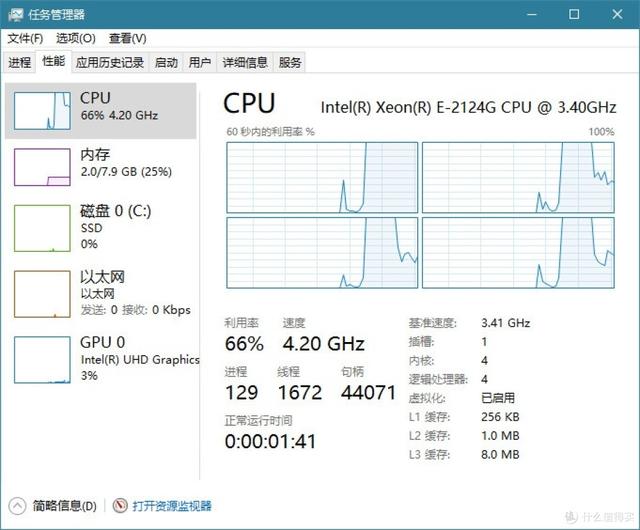The width and height of the screenshot is (640, 530).
Task: Open the 选项(O) menu
Action: point(76,38)
